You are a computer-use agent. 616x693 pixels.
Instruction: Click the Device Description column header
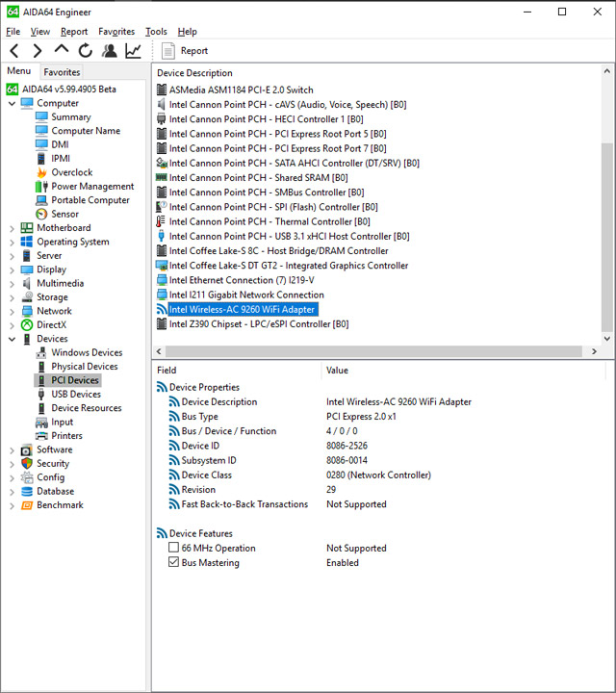point(194,73)
